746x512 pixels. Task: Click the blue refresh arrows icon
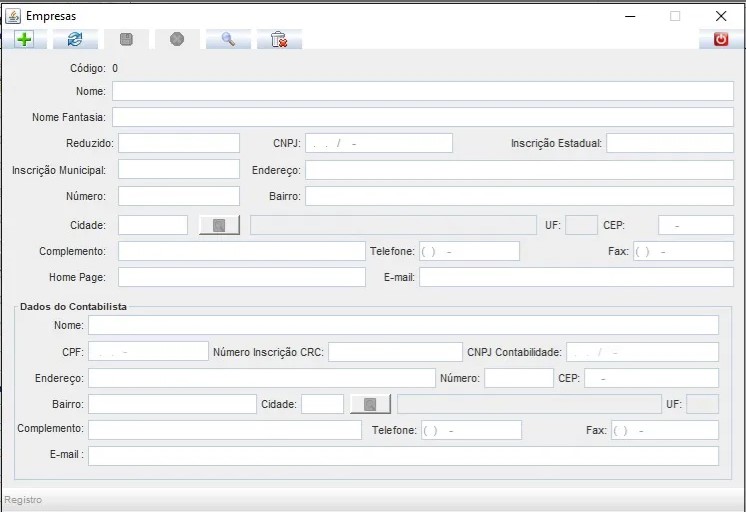tap(75, 39)
